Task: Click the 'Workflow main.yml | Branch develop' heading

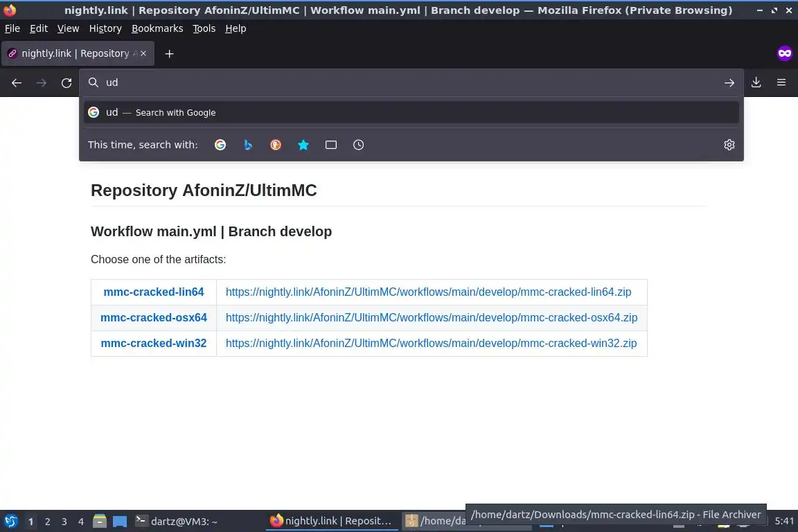Action: pos(211,231)
